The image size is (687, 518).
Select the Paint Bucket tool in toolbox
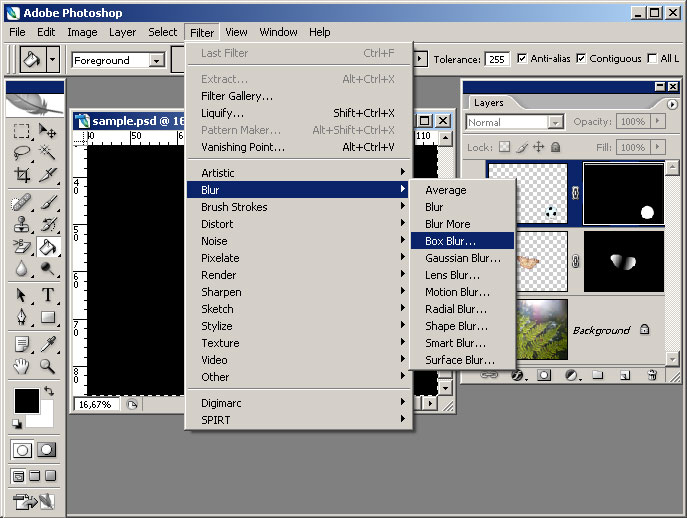[47, 247]
